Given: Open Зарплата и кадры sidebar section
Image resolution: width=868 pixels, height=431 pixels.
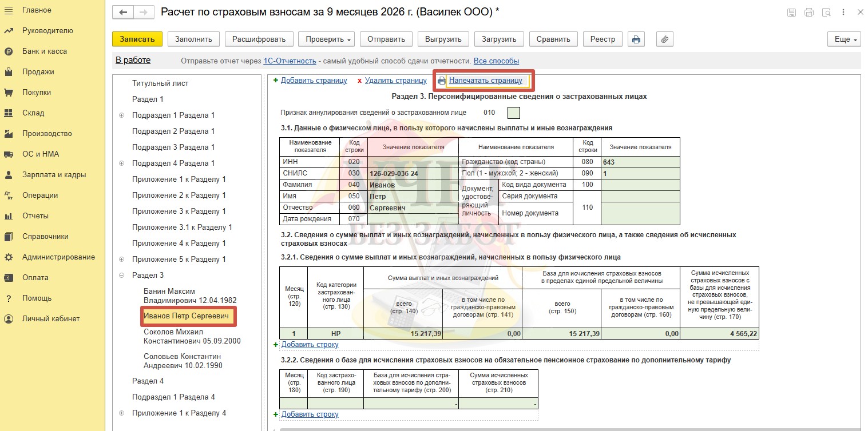Looking at the screenshot, I should 54,174.
